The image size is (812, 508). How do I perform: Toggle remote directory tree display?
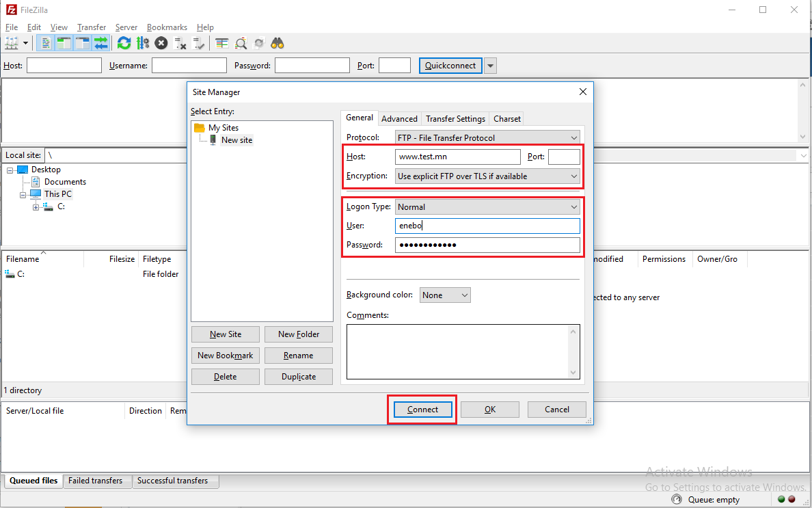click(83, 44)
